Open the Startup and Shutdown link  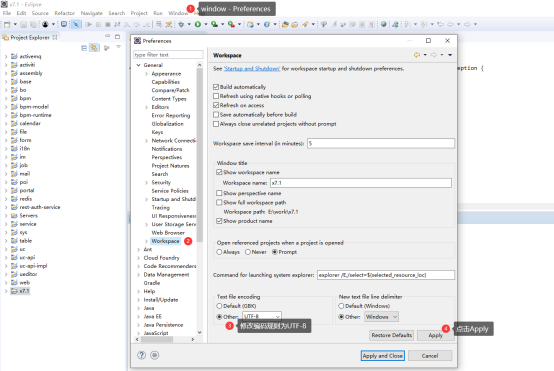tap(252, 69)
